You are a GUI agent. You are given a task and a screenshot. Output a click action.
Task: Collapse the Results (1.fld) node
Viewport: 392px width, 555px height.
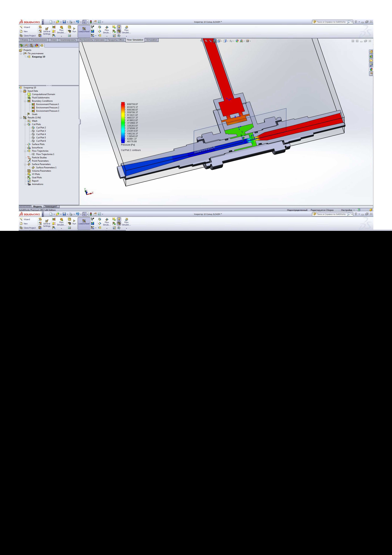pos(21,118)
